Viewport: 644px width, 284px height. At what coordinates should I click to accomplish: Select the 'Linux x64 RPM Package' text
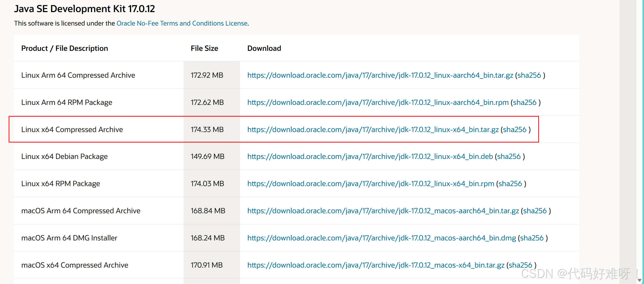click(x=61, y=184)
